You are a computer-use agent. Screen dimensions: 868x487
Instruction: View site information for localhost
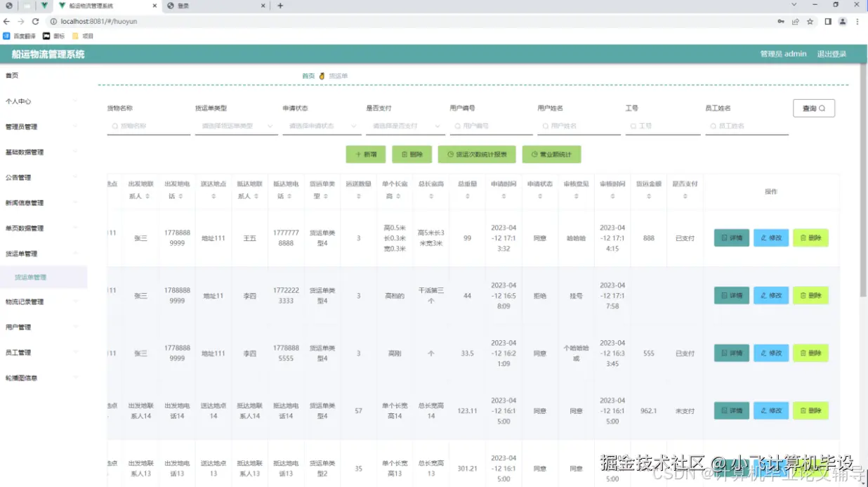[x=53, y=22]
